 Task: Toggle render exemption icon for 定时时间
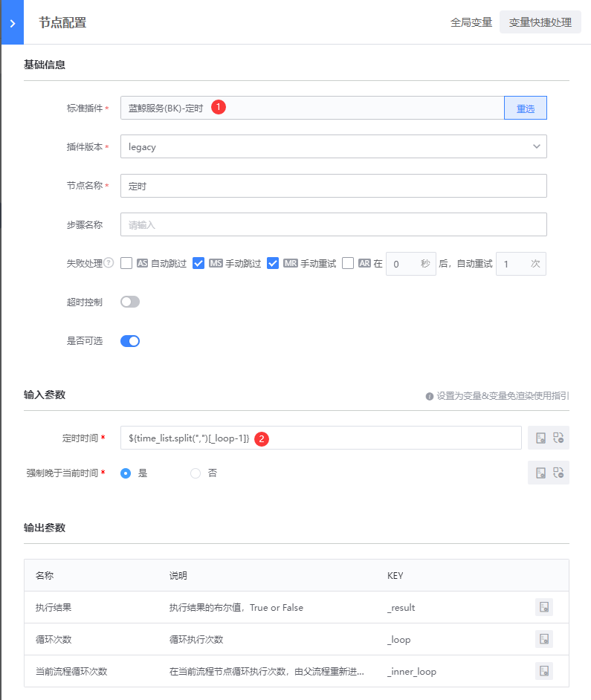pos(558,438)
